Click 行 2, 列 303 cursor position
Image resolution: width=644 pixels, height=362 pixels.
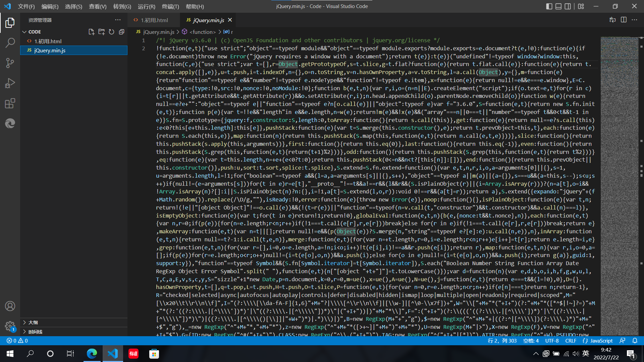(502, 341)
